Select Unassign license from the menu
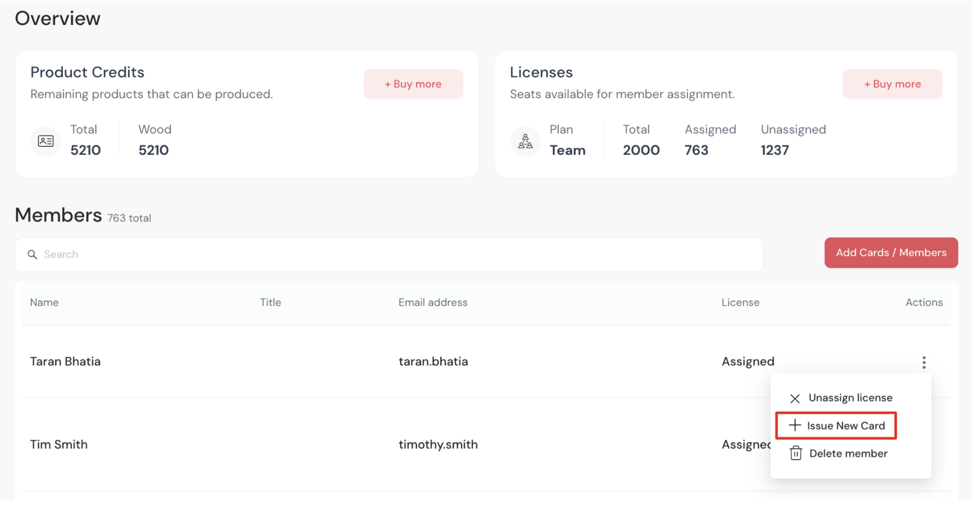Screen dimensions: 980x529 [x=850, y=398]
